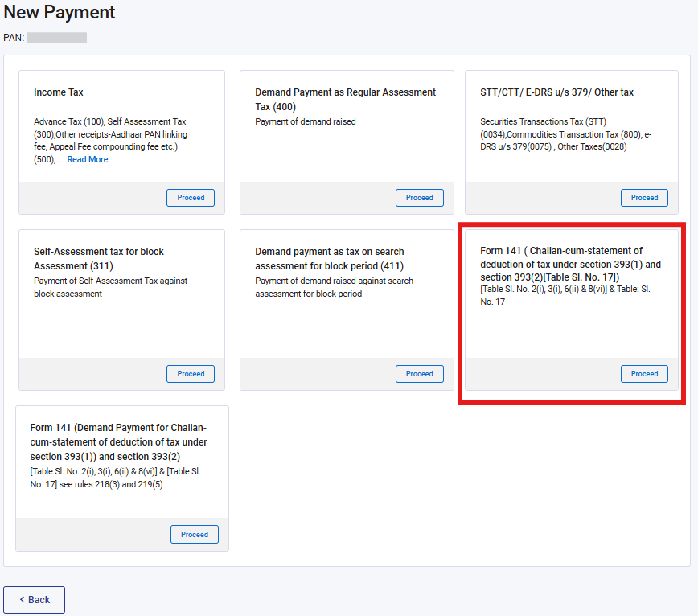Click Proceed under STT/CTT/ E-DRS u/s 379/ Other tax
Screen dimensions: 698x616
point(644,198)
